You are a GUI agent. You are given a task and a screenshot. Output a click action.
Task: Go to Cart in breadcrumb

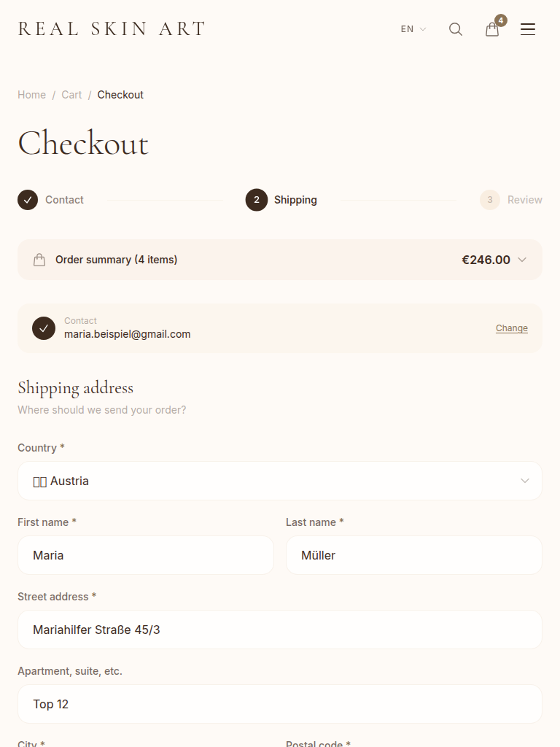tap(71, 95)
